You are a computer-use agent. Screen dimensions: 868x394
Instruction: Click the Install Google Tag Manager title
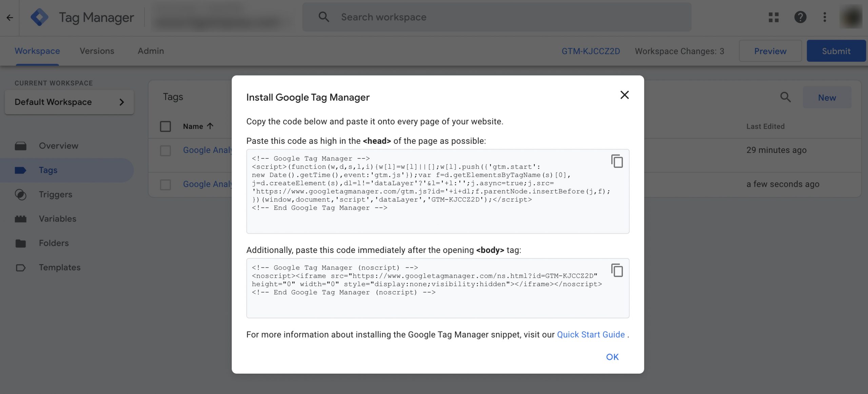[308, 97]
